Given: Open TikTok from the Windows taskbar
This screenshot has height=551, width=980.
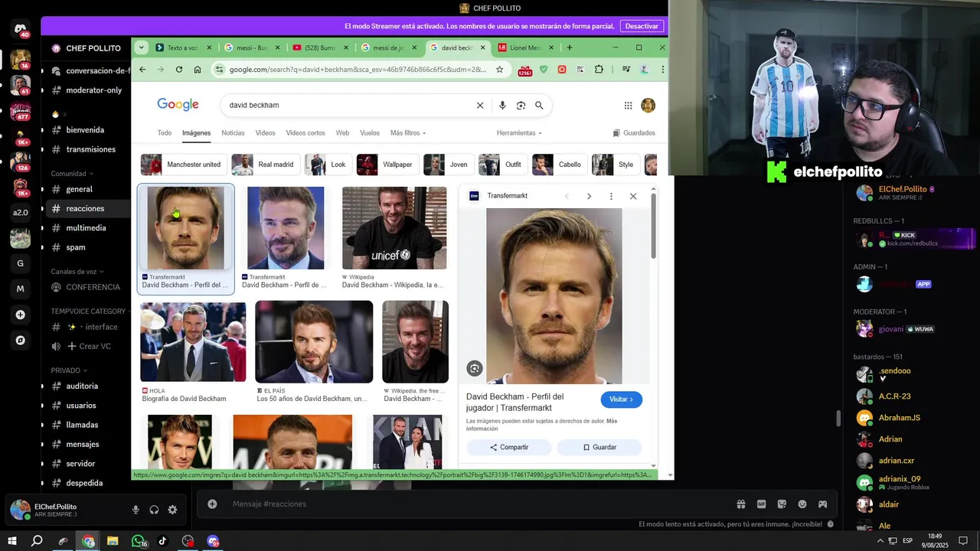Looking at the screenshot, I should click(162, 541).
